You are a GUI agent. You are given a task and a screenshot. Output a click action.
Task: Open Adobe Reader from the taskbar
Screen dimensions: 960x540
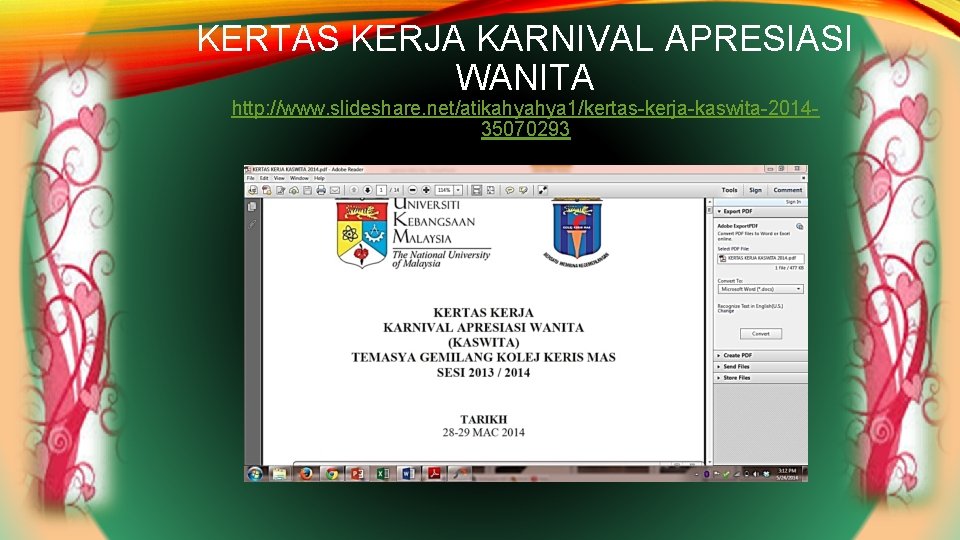tap(434, 474)
